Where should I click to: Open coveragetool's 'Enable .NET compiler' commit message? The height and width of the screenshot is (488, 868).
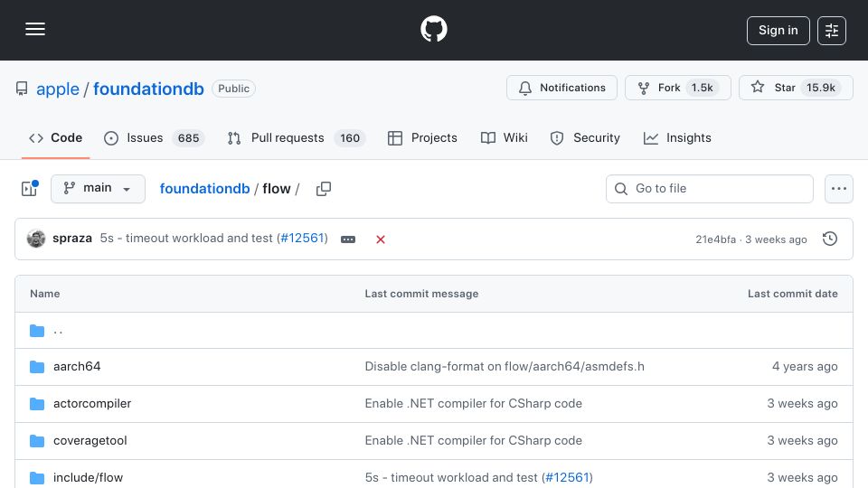point(473,440)
